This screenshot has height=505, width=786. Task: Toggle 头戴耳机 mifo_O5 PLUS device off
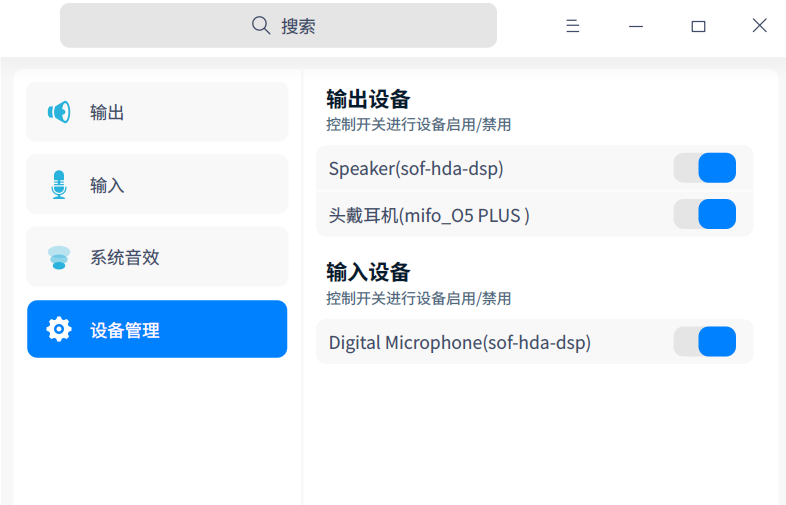[705, 214]
